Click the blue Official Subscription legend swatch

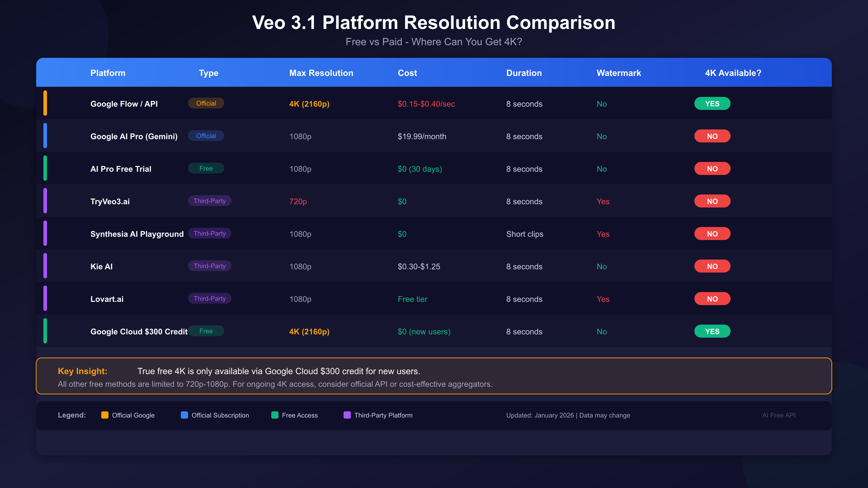(x=184, y=415)
